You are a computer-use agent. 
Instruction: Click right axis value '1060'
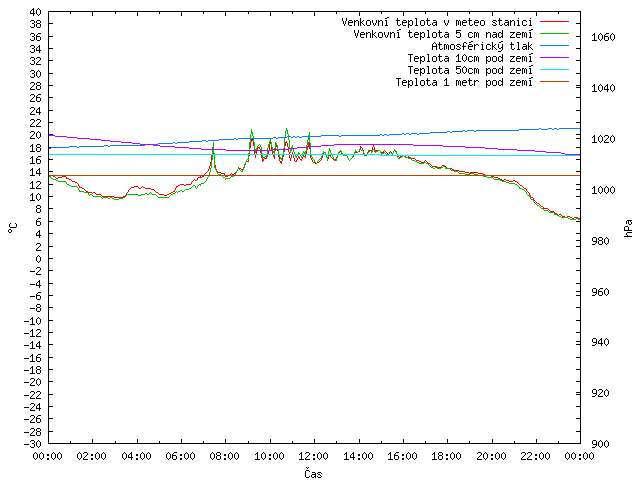tap(603, 37)
